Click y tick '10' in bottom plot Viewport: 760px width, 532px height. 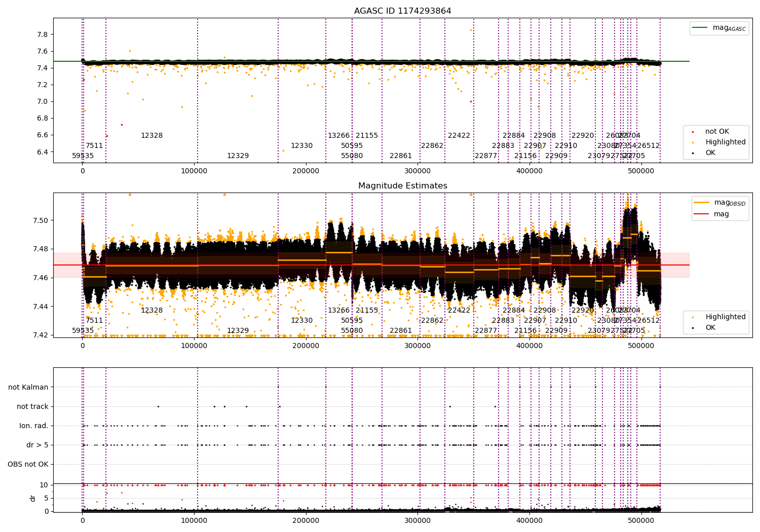tap(44, 485)
